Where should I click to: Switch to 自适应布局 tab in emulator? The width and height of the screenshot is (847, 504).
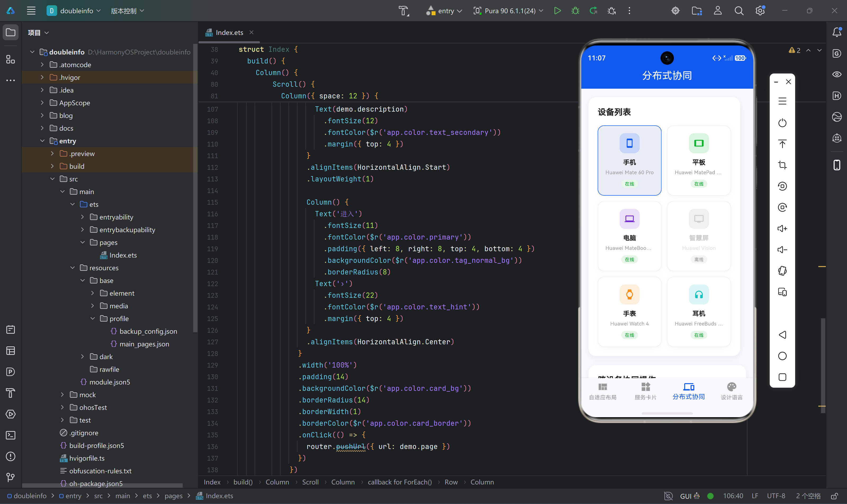(602, 391)
